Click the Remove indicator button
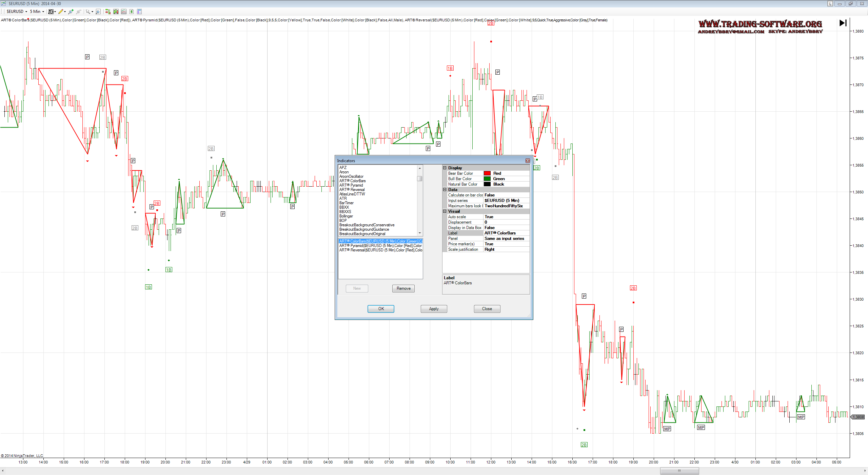The width and height of the screenshot is (868, 475). pos(403,288)
